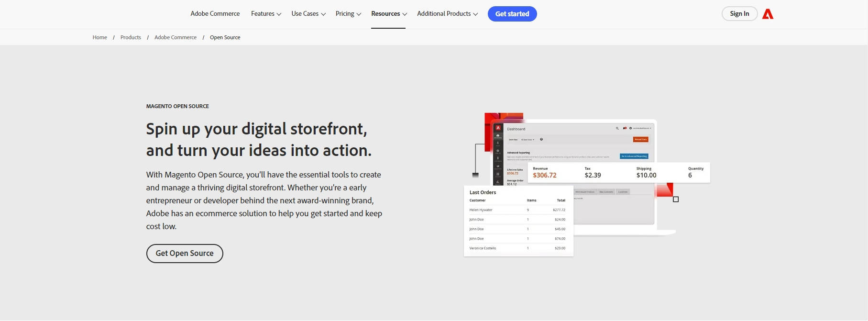Open the Use Cases dropdown
This screenshot has height=321, width=868.
[x=308, y=14]
